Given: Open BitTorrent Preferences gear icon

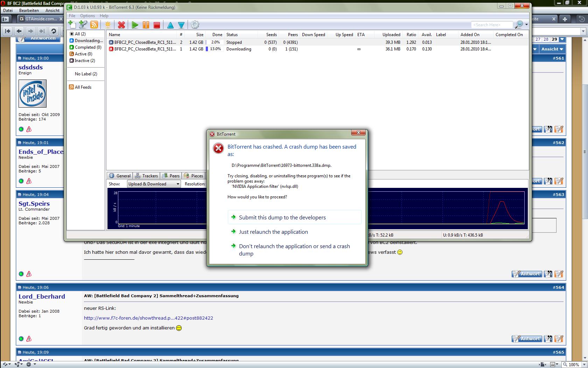Looking at the screenshot, I should point(195,25).
